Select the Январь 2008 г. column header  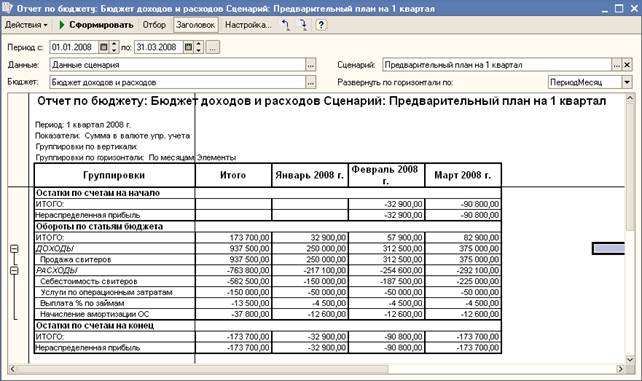click(x=310, y=175)
